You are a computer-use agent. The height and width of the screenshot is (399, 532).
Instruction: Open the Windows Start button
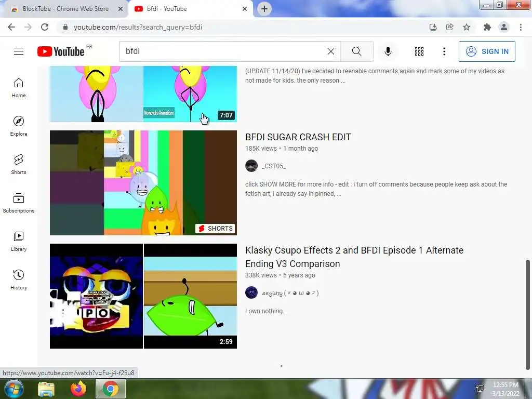point(14,389)
